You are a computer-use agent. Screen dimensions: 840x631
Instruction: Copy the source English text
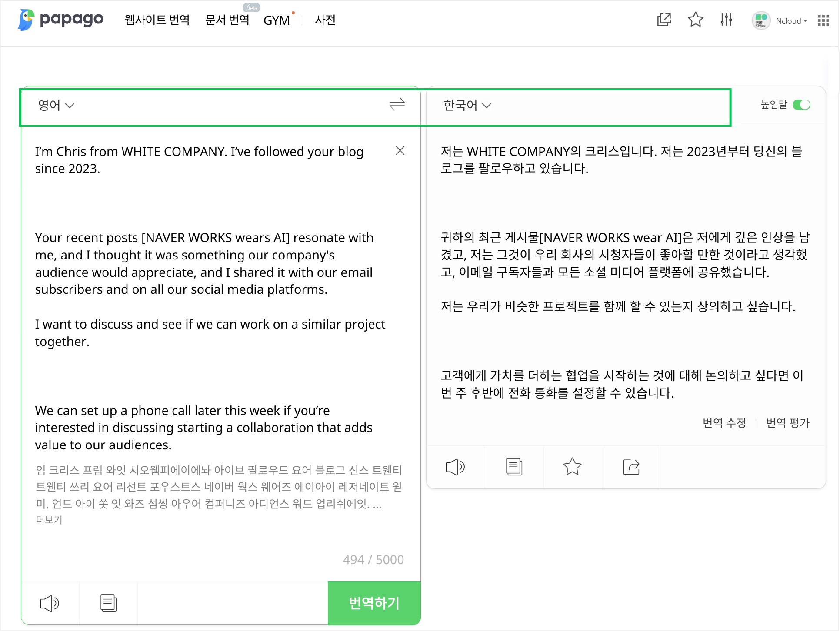tap(108, 603)
